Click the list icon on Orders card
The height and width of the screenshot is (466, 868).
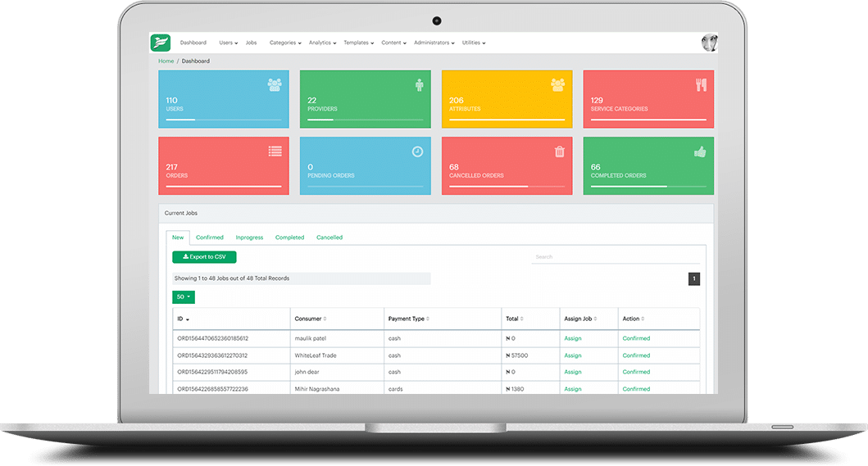coord(275,151)
